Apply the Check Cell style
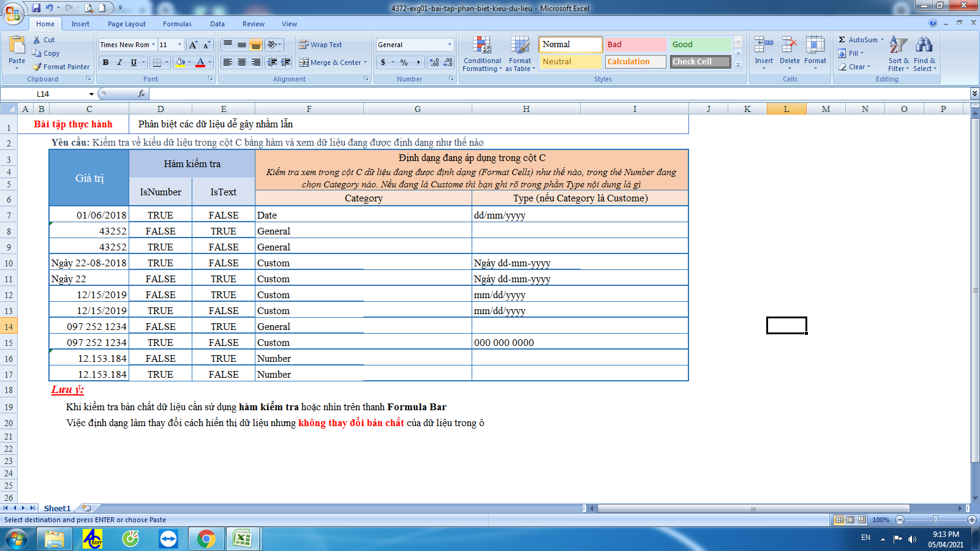Image resolution: width=980 pixels, height=551 pixels. [701, 62]
